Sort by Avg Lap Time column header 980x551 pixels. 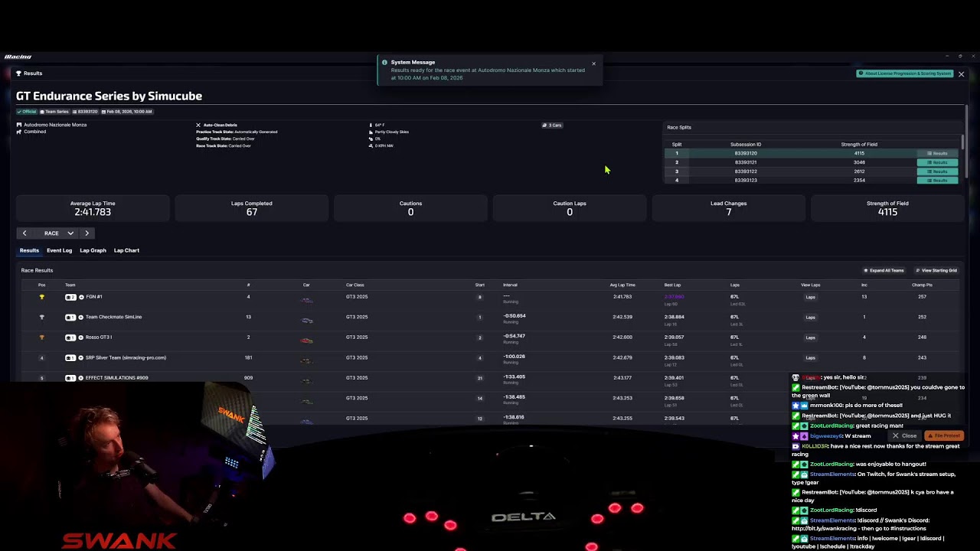pos(622,285)
